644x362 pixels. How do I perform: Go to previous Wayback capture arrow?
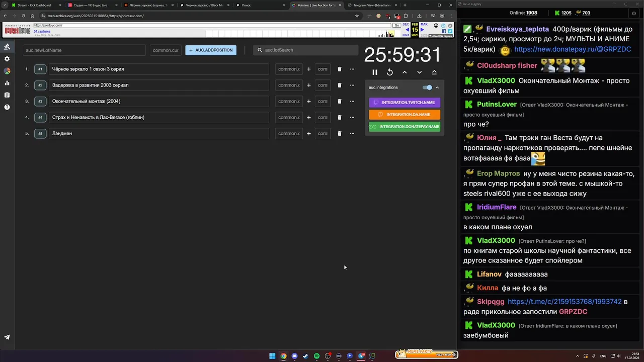[x=408, y=30]
